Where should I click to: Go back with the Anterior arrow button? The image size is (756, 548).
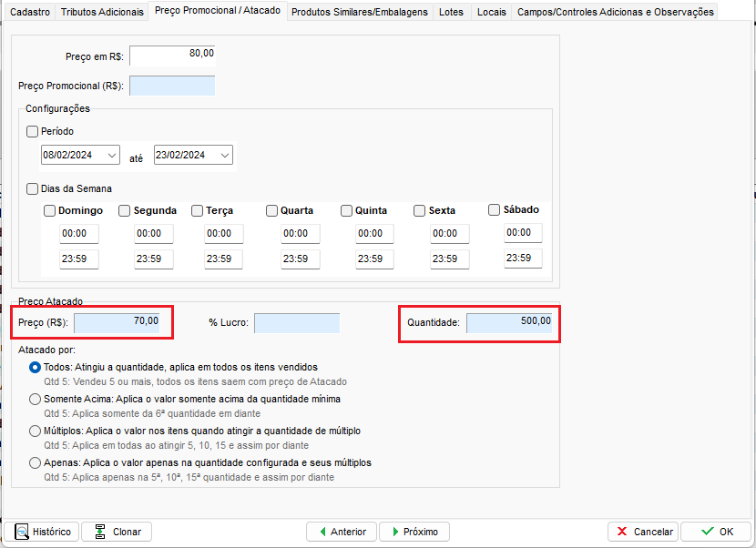[342, 532]
